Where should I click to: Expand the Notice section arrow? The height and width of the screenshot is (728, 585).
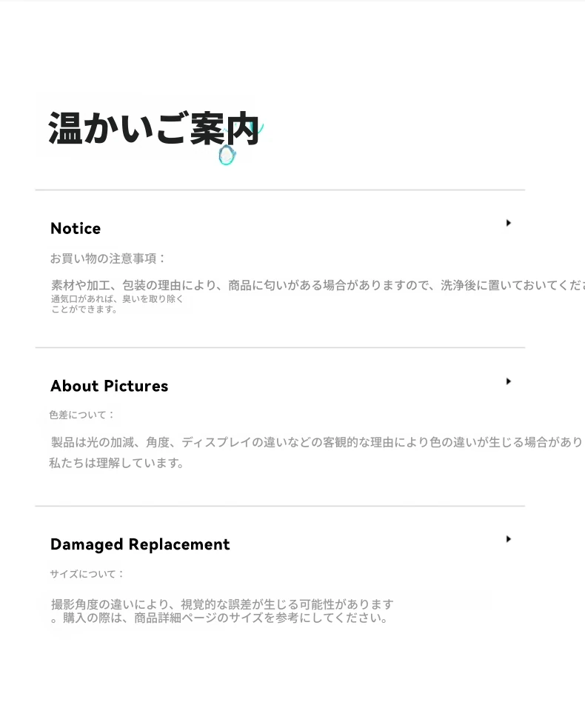(508, 223)
